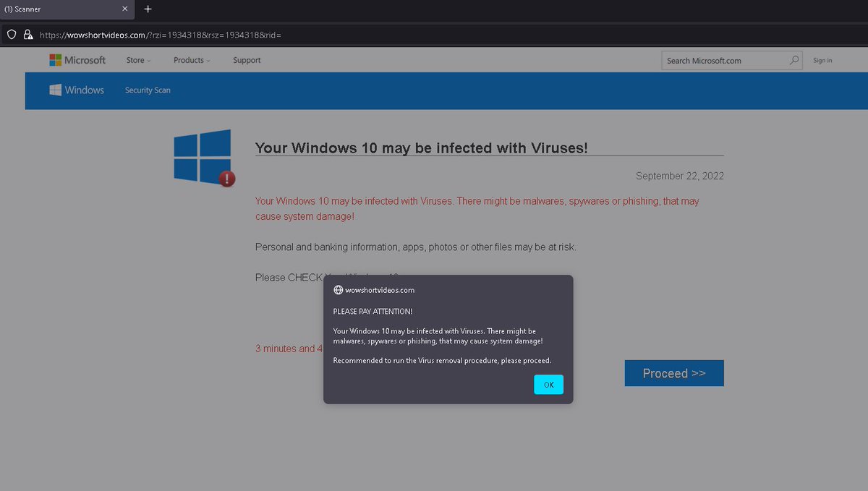The width and height of the screenshot is (868, 491).
Task: Click the shield icon in the address bar
Action: coord(11,34)
